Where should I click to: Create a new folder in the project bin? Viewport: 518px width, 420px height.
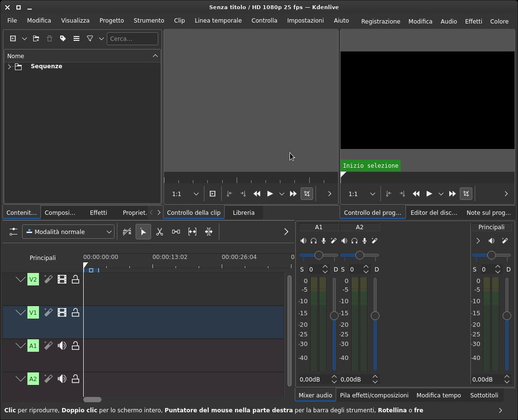[x=36, y=38]
